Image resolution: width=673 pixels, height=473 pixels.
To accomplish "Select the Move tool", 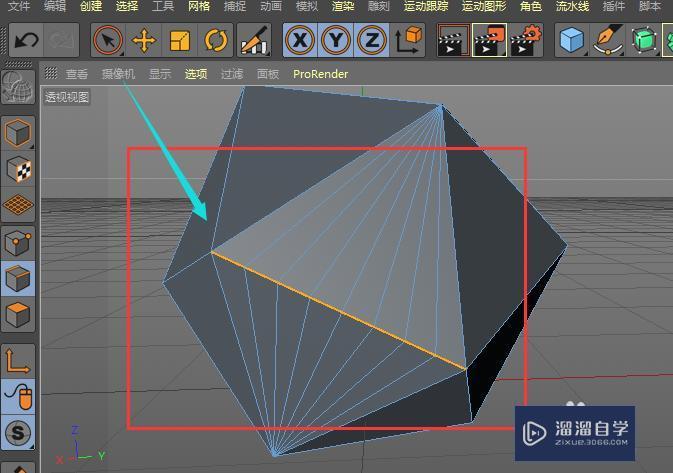I will (x=144, y=41).
